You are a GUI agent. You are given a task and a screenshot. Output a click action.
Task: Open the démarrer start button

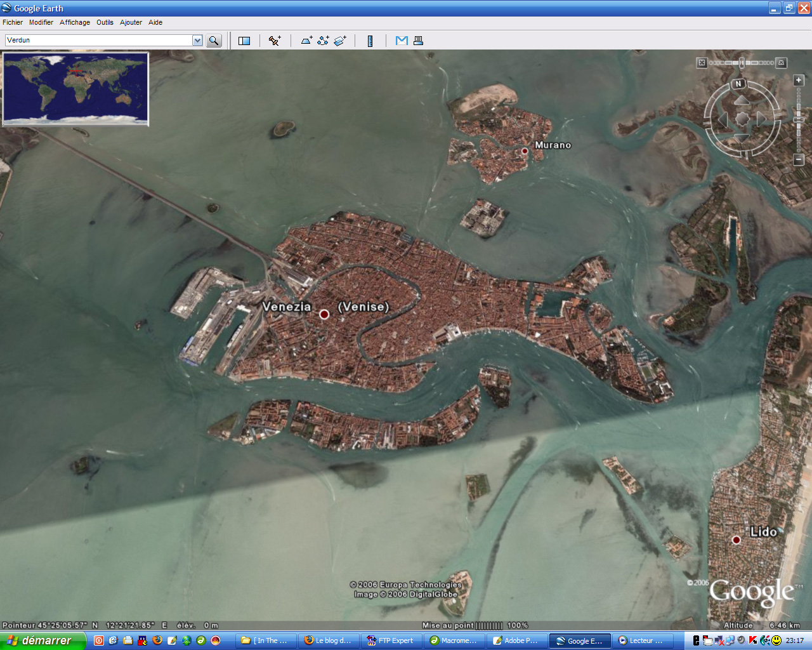click(43, 640)
